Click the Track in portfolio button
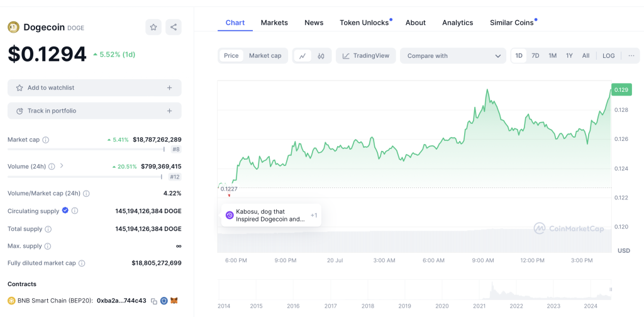This screenshot has width=644, height=317. point(94,111)
